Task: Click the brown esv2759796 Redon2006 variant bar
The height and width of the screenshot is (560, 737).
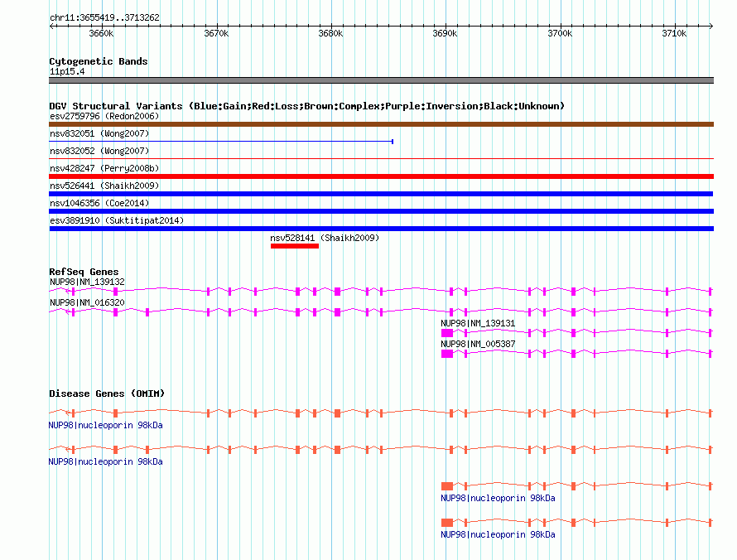Action: 381,124
